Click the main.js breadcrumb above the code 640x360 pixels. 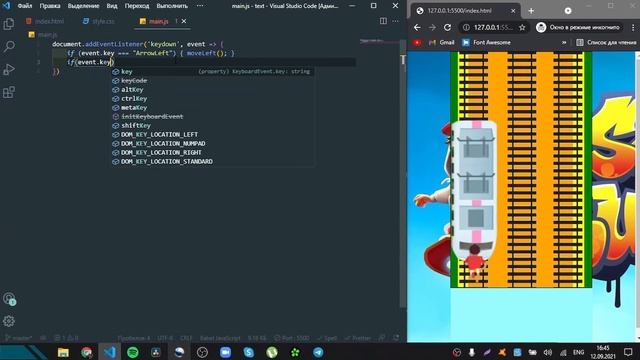[43, 35]
